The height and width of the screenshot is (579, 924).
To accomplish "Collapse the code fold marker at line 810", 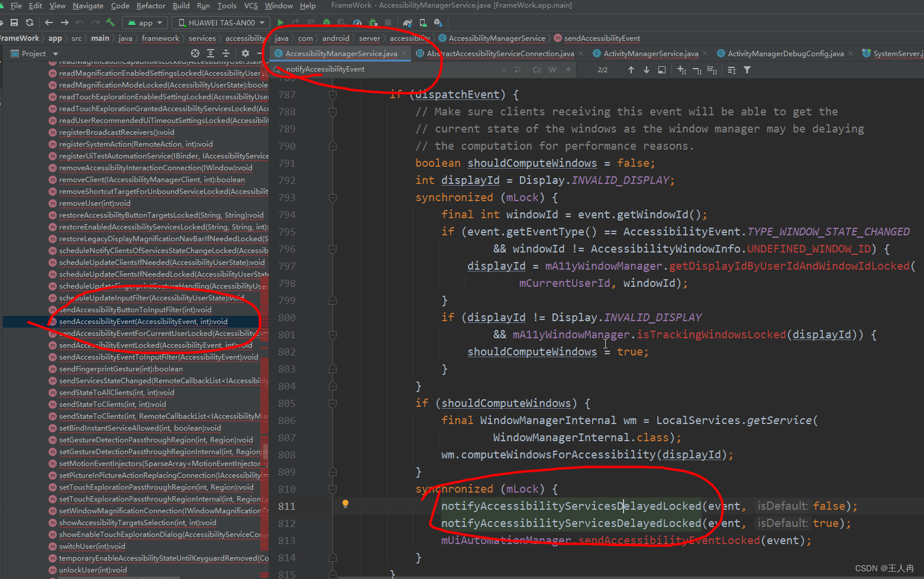I will [x=332, y=489].
